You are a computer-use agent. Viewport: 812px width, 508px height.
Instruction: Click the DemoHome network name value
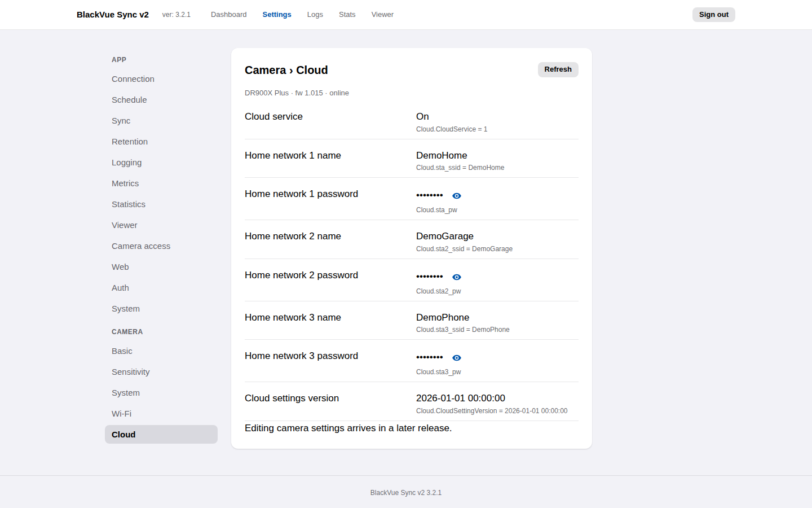point(442,155)
